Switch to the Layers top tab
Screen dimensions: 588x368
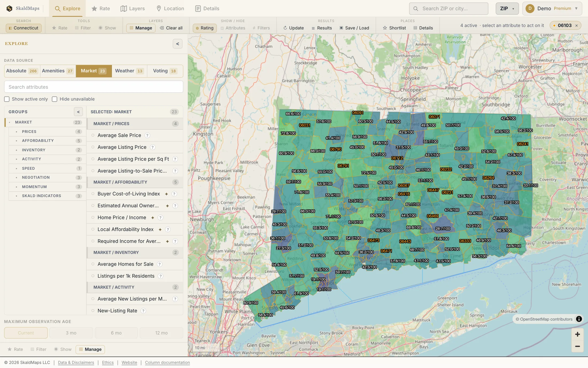(133, 9)
